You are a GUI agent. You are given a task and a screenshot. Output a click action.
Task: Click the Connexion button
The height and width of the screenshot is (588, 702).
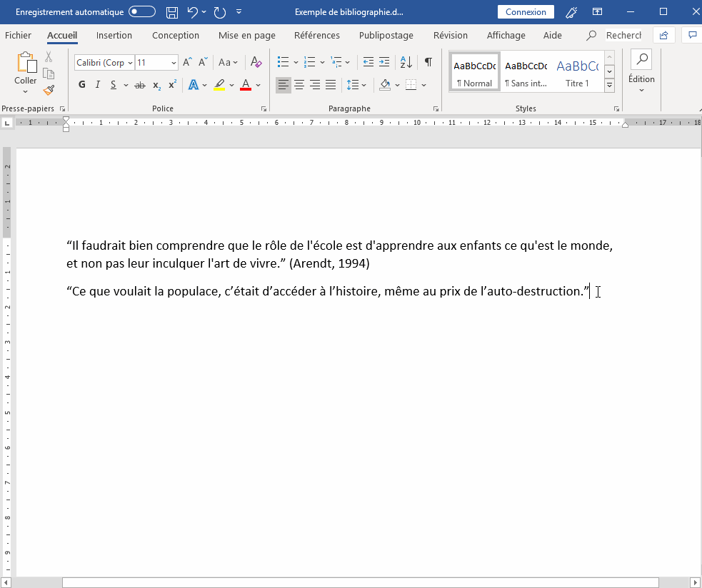[x=526, y=11]
